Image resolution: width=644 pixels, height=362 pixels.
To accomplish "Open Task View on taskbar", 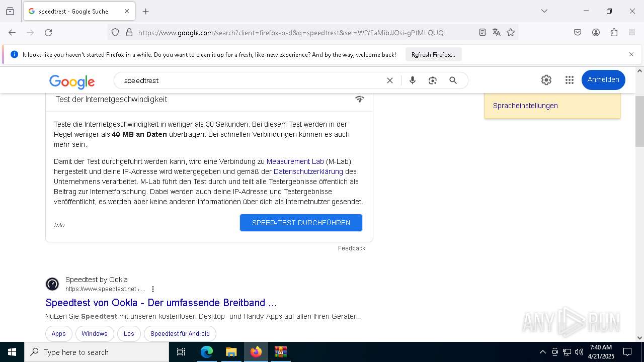I will point(181,352).
